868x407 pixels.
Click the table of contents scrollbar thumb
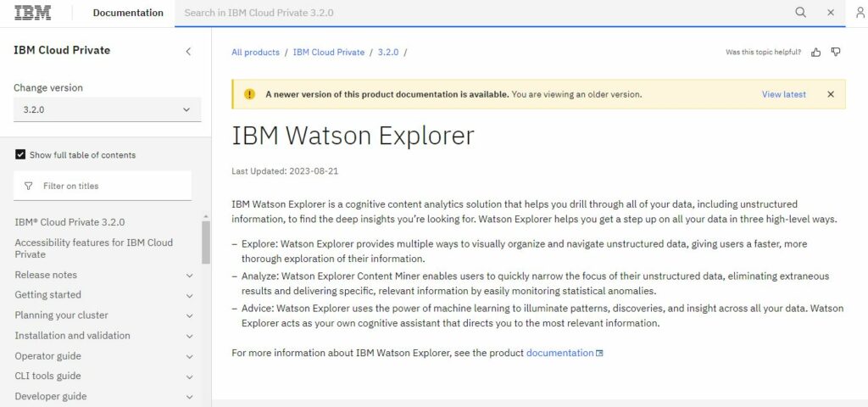206,242
